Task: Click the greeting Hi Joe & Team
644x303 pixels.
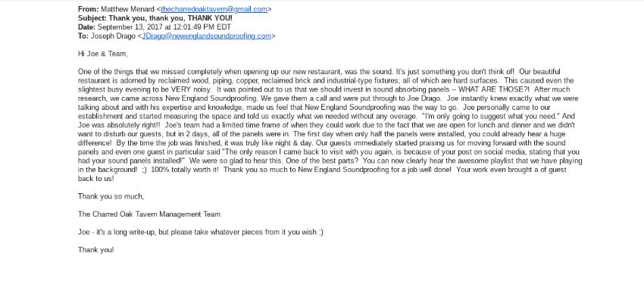Action: 103,54
